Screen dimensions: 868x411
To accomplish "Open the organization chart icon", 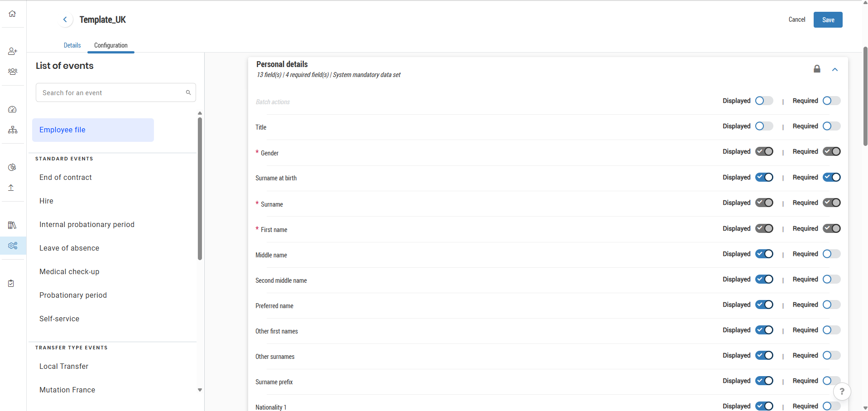I will point(13,130).
